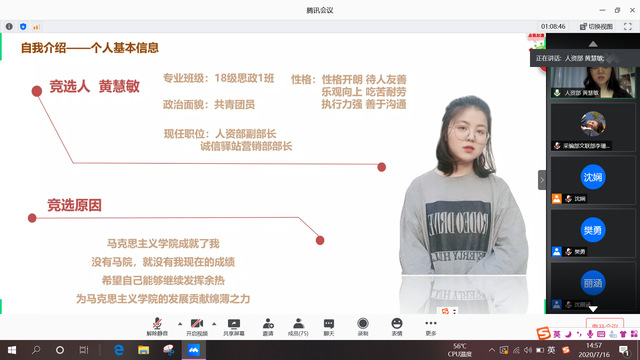Open the emoji reactions (表情) icon
The height and width of the screenshot is (360, 640).
[x=397, y=327]
